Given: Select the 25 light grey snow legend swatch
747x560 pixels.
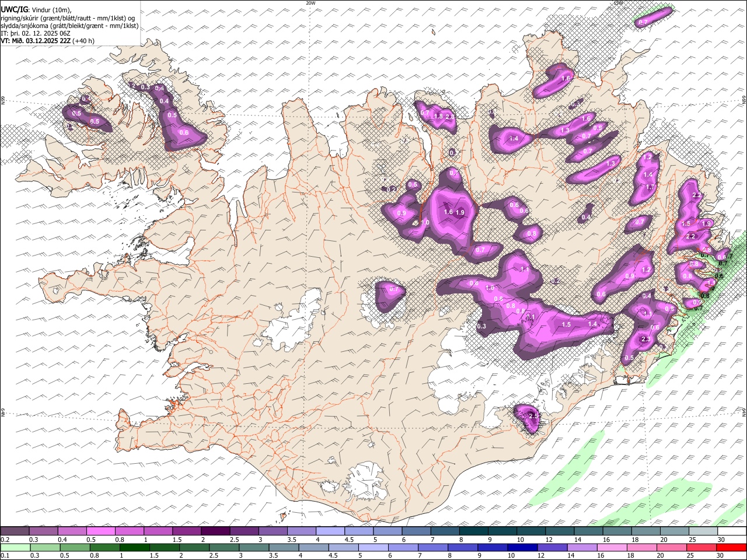Looking at the screenshot, I should coord(703,531).
